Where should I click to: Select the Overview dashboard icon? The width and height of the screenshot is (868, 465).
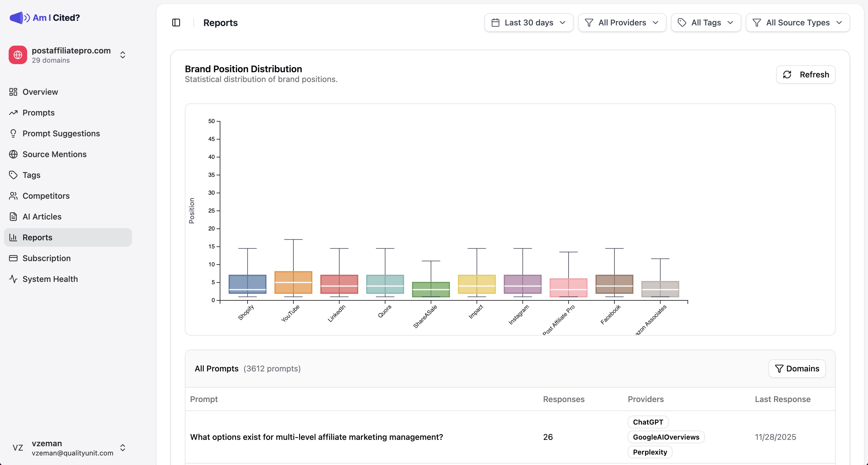(x=13, y=92)
